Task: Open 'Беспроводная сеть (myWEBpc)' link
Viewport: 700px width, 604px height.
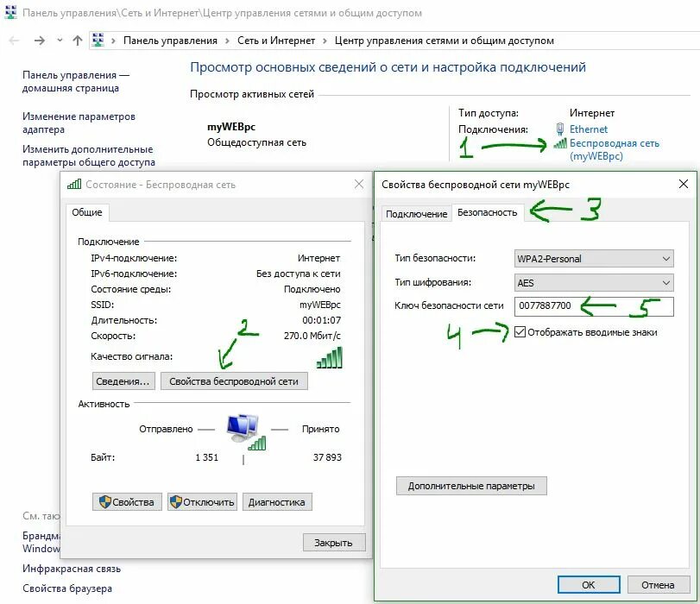Action: pos(615,149)
